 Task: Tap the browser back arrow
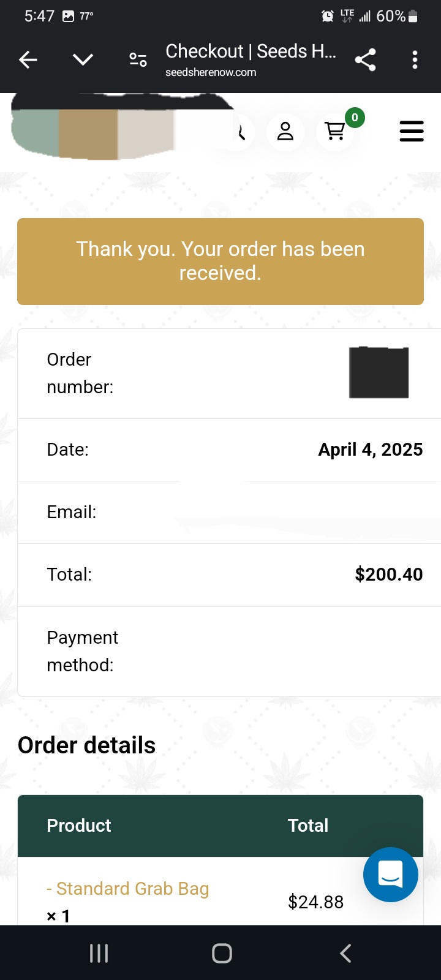pos(28,59)
